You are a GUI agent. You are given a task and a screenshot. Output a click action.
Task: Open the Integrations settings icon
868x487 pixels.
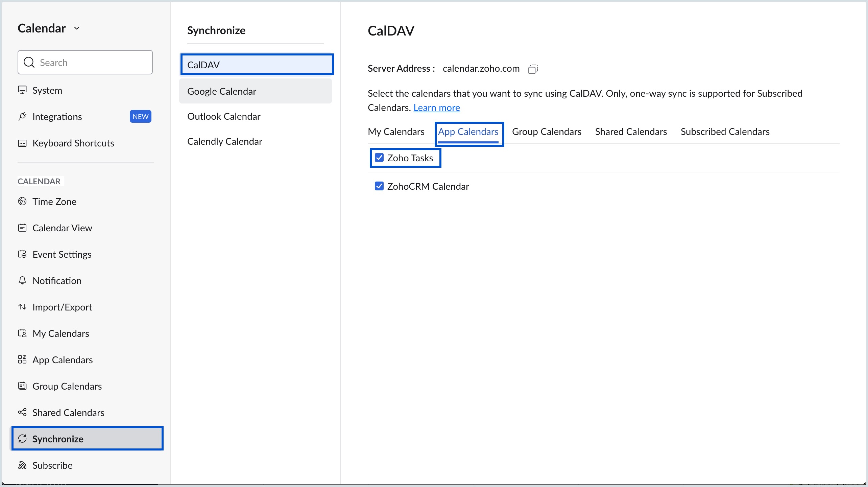22,116
